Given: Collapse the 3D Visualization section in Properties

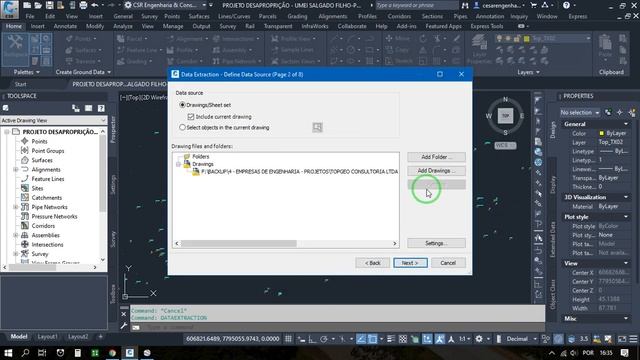Looking at the screenshot, I should 626,197.
